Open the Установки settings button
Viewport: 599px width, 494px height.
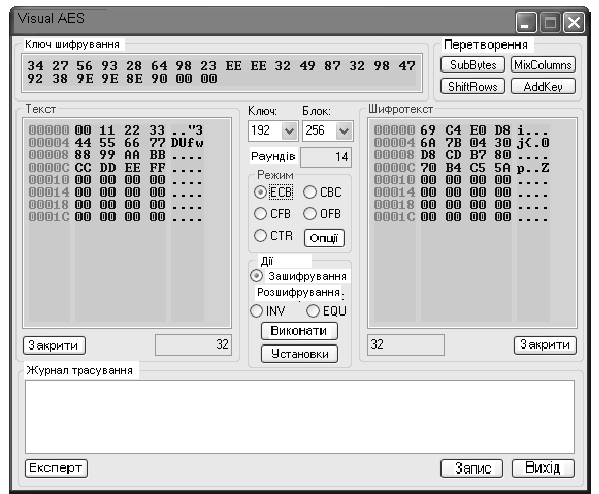tap(299, 354)
